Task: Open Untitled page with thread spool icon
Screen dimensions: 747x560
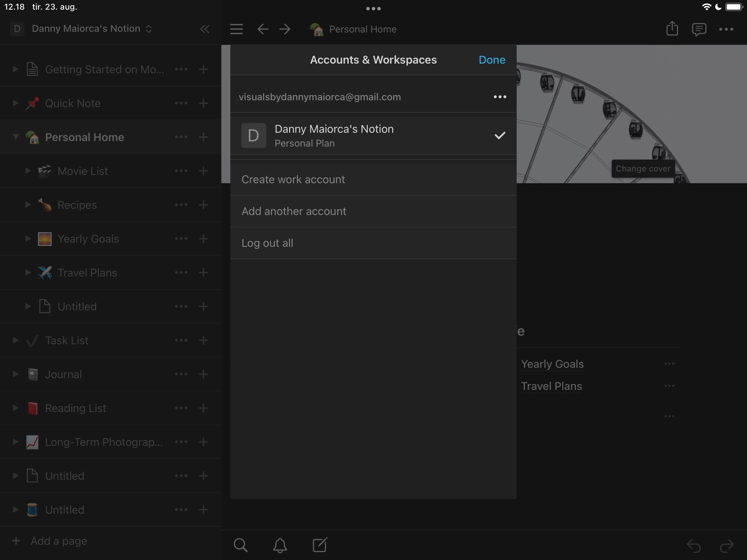Action: point(64,510)
